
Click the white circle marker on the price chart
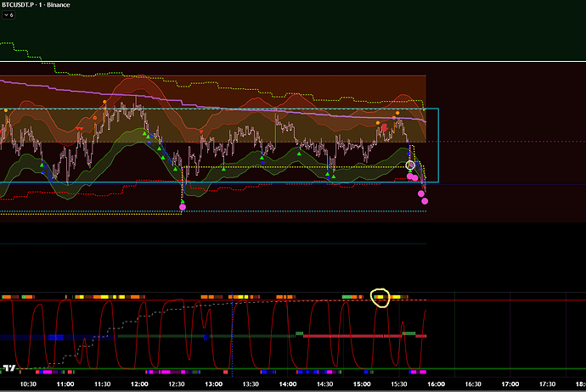[411, 165]
